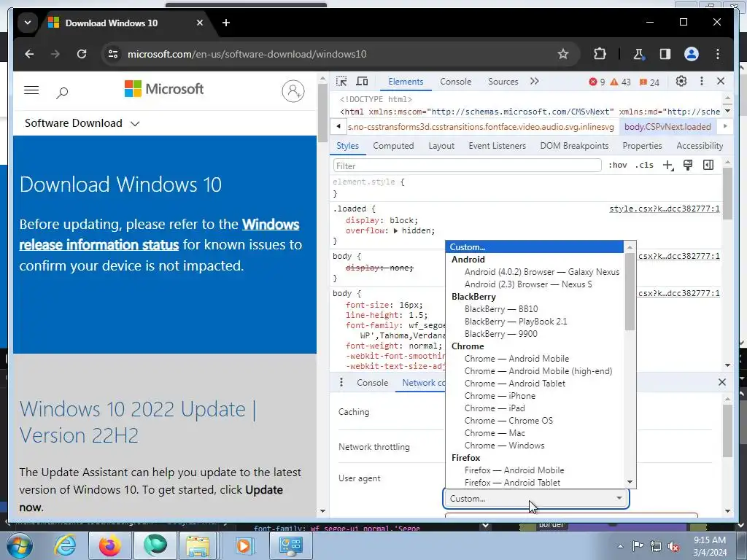Close the DevTools panel

click(721, 82)
